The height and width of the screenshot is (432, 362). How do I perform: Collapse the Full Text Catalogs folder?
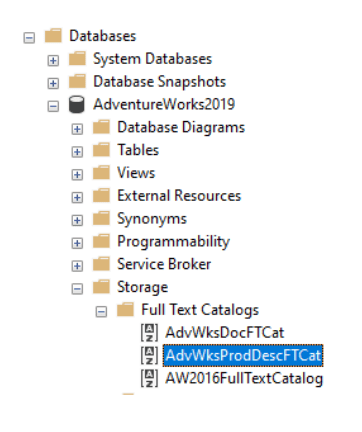pos(101,312)
